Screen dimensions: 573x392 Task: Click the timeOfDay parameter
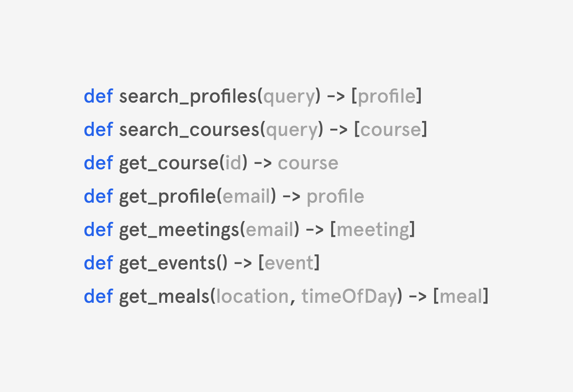tap(349, 297)
